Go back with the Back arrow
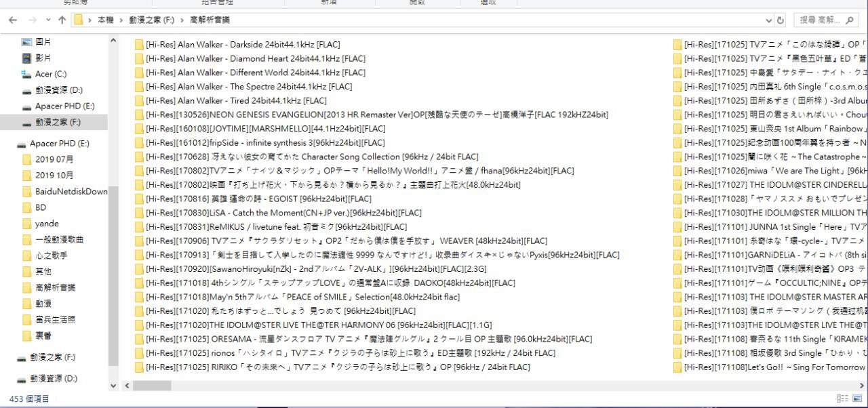Viewport: 868px width, 408px height. (x=12, y=20)
